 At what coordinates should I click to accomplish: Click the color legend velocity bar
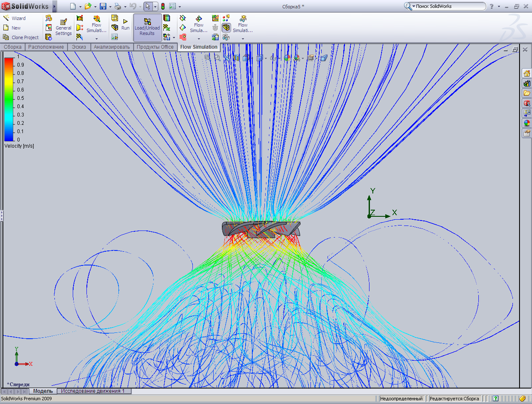click(x=9, y=99)
